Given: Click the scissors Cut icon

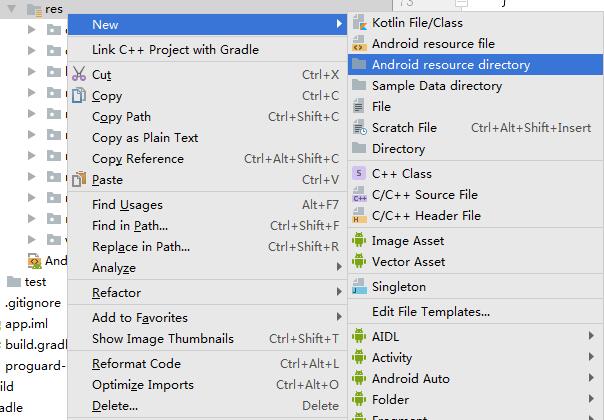Looking at the screenshot, I should [79, 74].
